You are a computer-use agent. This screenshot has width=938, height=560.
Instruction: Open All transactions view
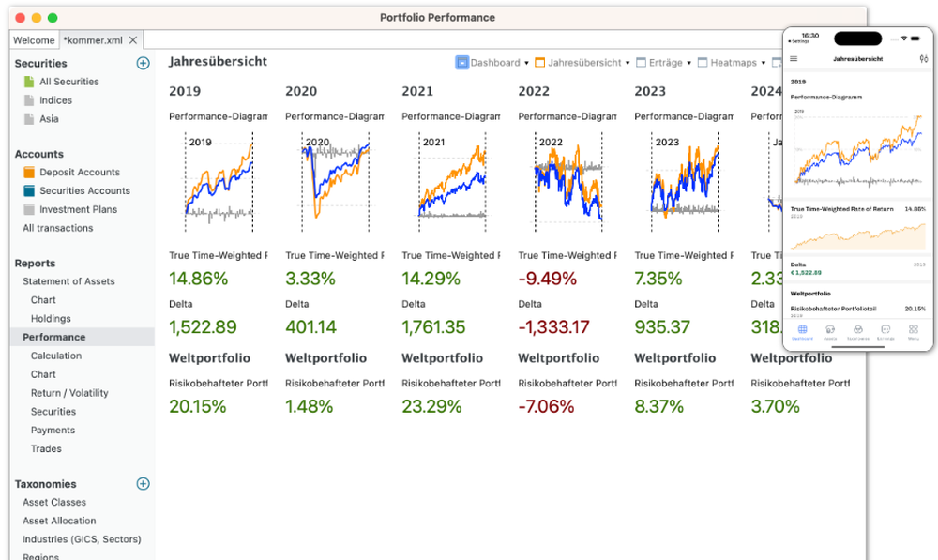(x=57, y=228)
